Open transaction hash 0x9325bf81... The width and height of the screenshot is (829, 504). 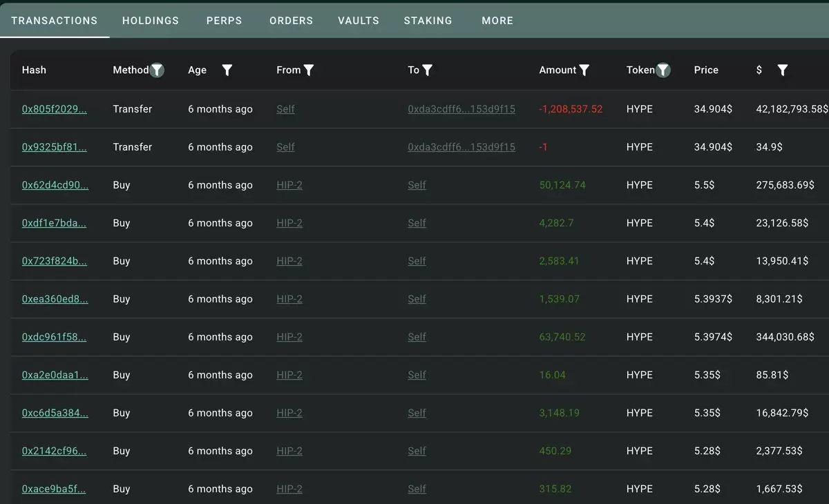pyautogui.click(x=55, y=147)
